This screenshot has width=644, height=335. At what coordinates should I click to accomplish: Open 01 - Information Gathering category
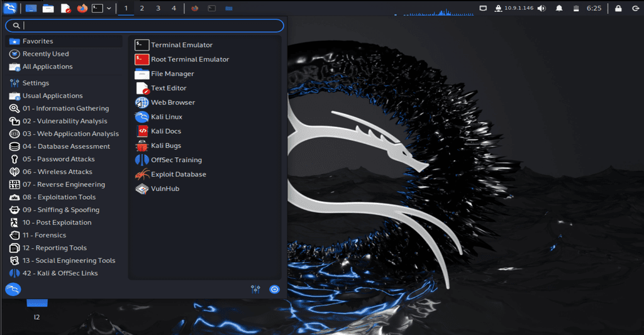click(x=65, y=108)
